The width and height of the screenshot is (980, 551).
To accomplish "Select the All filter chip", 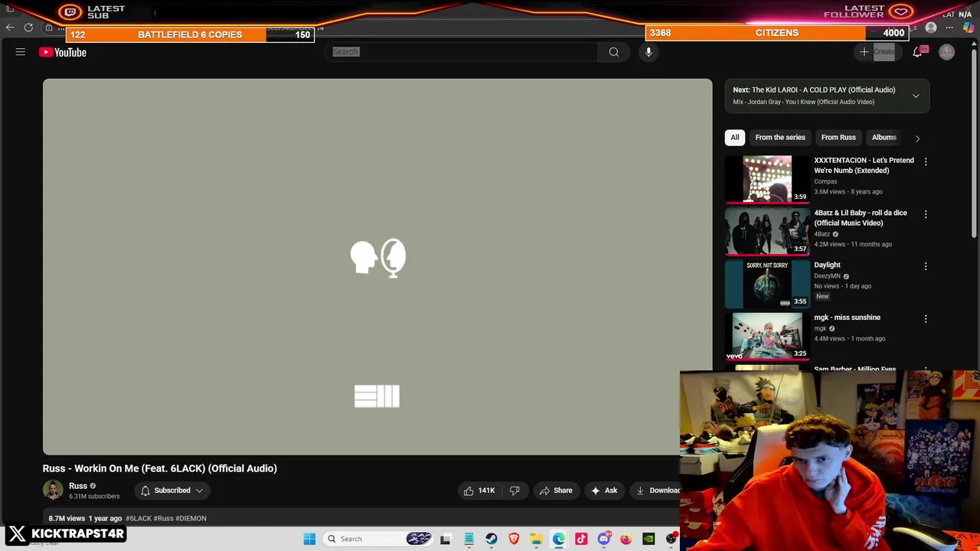I will click(x=735, y=137).
